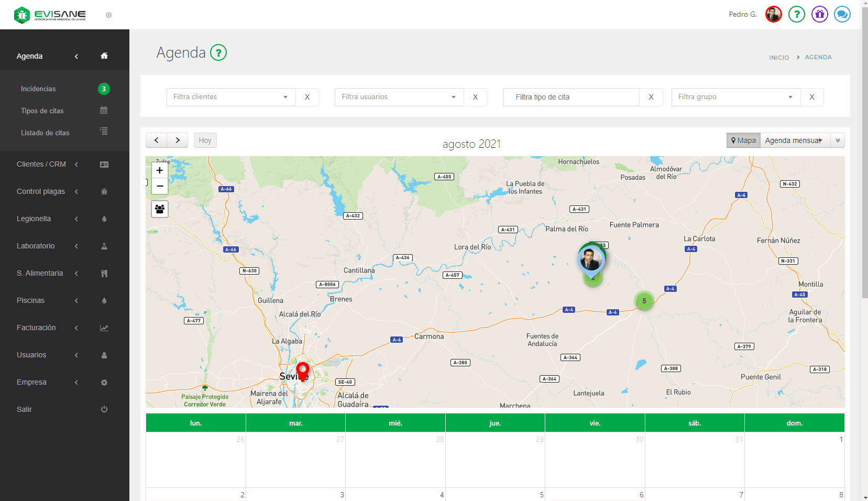Image resolution: width=868 pixels, height=501 pixels.
Task: Go to next month with the right arrow
Action: pyautogui.click(x=178, y=140)
